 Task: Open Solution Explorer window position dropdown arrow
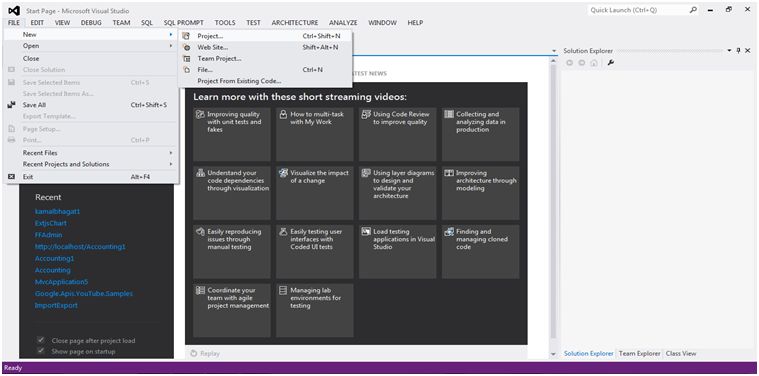pyautogui.click(x=729, y=51)
